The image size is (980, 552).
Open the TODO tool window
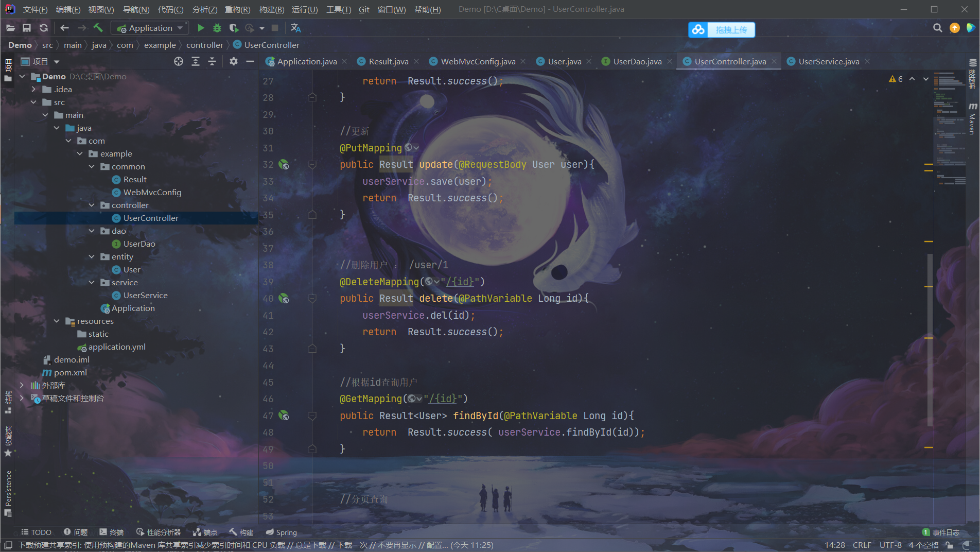[36, 532]
